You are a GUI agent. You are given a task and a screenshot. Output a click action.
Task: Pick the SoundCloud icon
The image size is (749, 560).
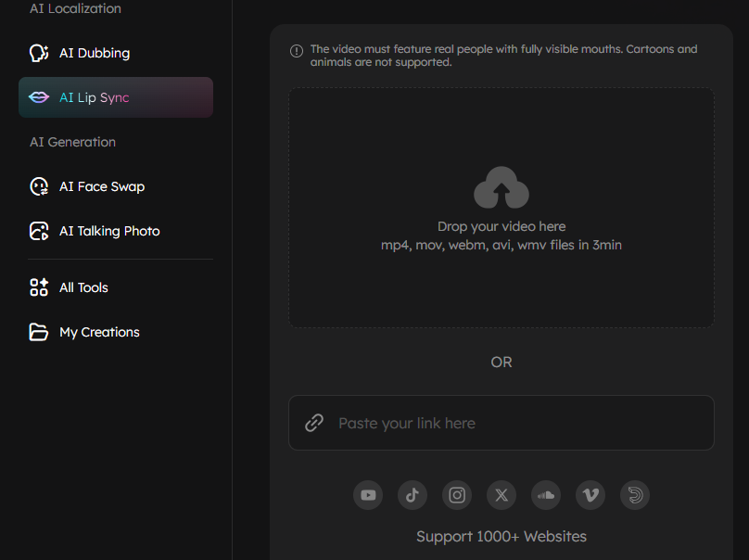point(546,495)
